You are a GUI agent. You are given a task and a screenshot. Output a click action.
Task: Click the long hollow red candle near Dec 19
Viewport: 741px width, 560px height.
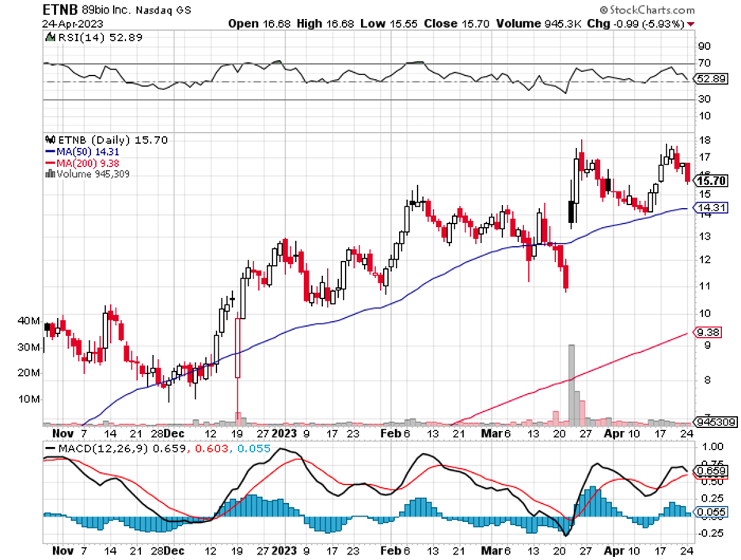coord(237,348)
